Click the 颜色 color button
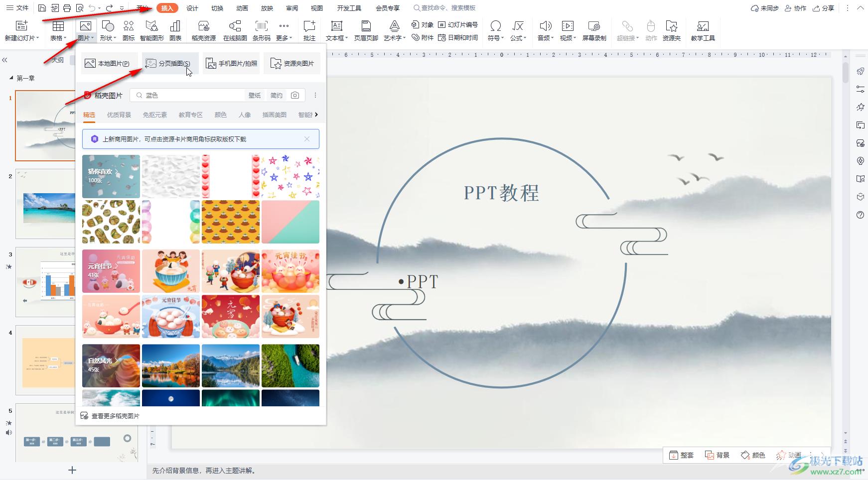Image resolution: width=868 pixels, height=480 pixels. (x=753, y=455)
